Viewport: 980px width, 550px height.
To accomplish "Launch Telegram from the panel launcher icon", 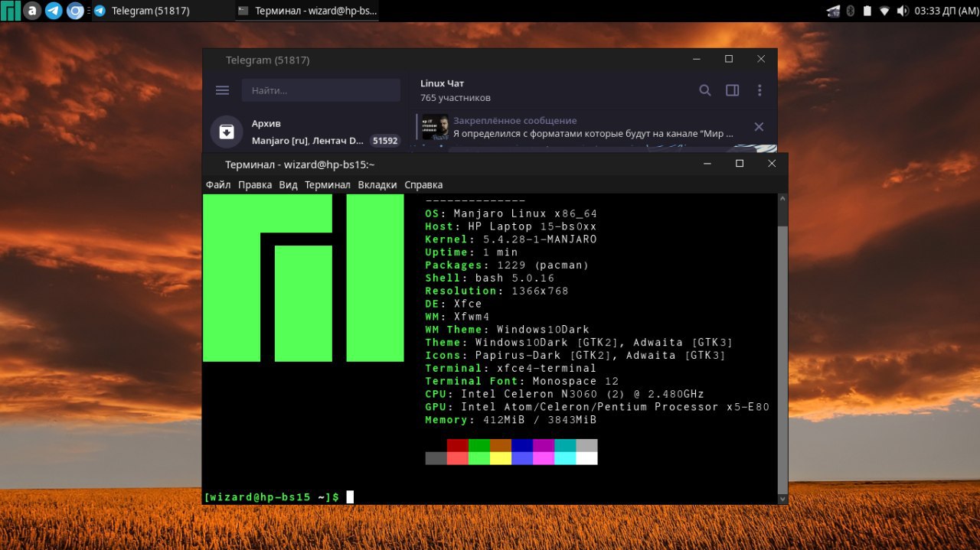I will pyautogui.click(x=54, y=11).
